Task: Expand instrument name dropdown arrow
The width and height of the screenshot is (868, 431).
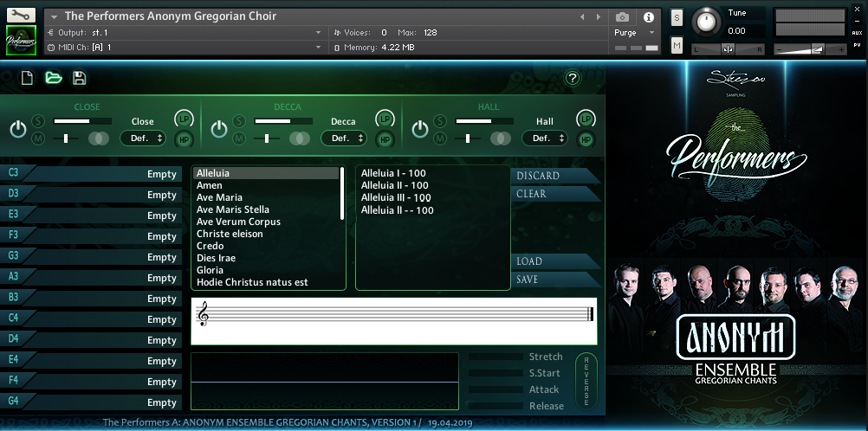Action: (x=55, y=16)
